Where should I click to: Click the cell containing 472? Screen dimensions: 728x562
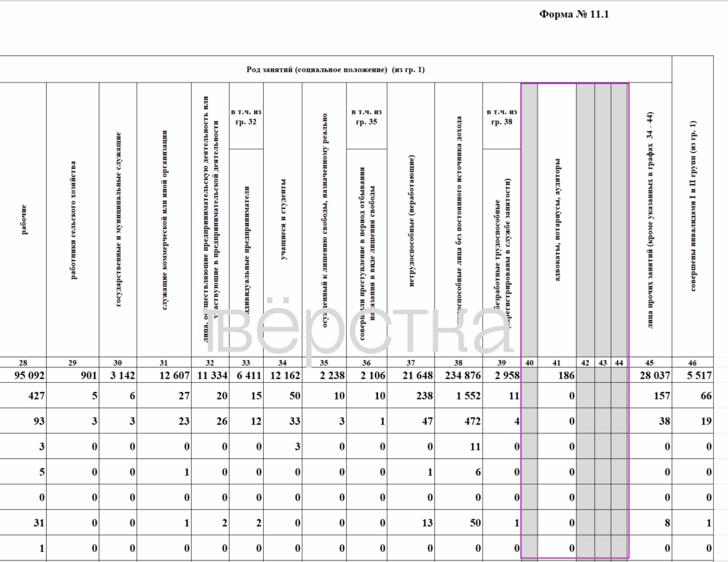click(459, 421)
